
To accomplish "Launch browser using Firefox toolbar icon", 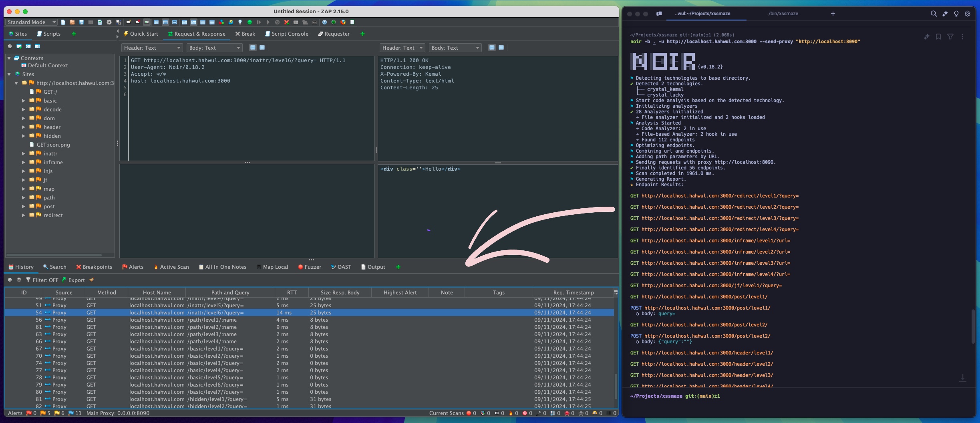I will pos(343,22).
